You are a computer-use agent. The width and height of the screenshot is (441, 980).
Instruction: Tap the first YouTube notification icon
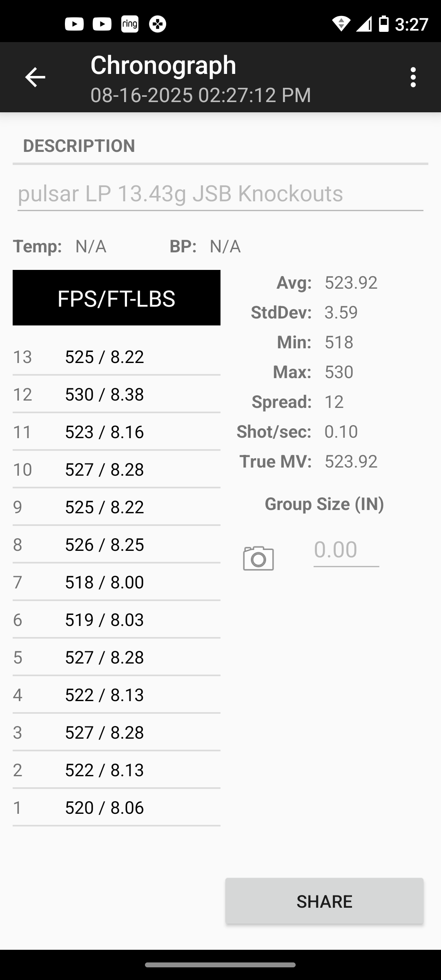click(74, 24)
